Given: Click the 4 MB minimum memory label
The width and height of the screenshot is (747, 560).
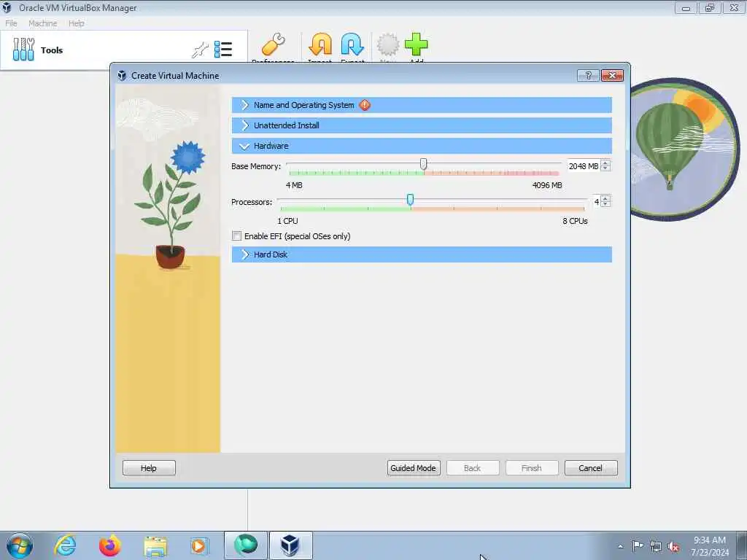Looking at the screenshot, I should tap(294, 185).
